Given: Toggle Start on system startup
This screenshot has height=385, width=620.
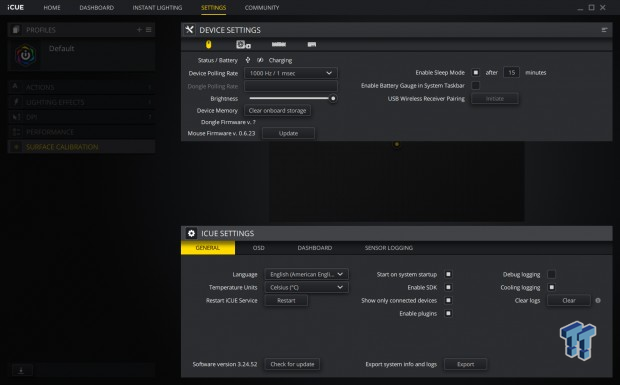Looking at the screenshot, I should [448, 274].
